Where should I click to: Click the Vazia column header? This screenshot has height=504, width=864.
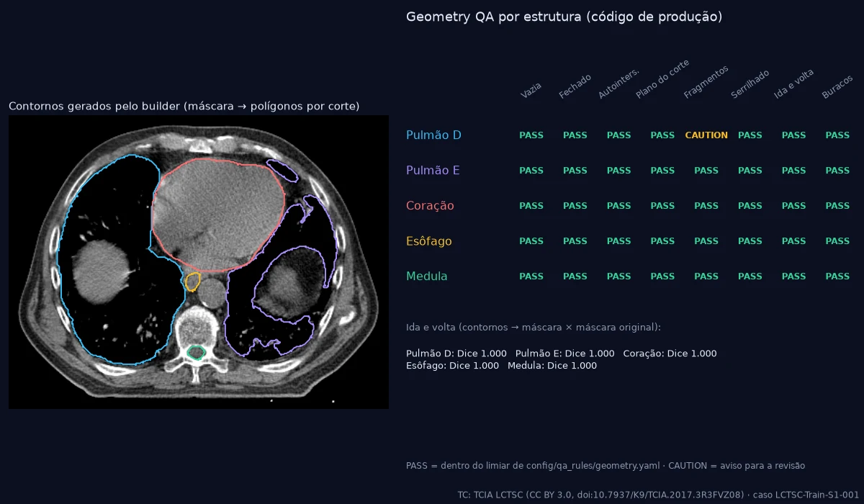(531, 90)
